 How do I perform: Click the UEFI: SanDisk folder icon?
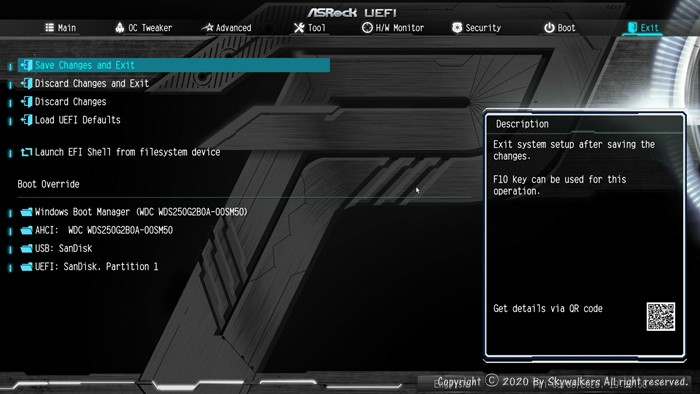coord(26,267)
